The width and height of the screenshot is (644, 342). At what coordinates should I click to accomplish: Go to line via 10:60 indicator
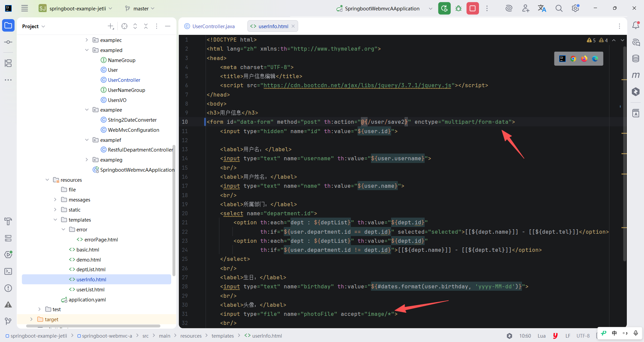[x=525, y=336]
